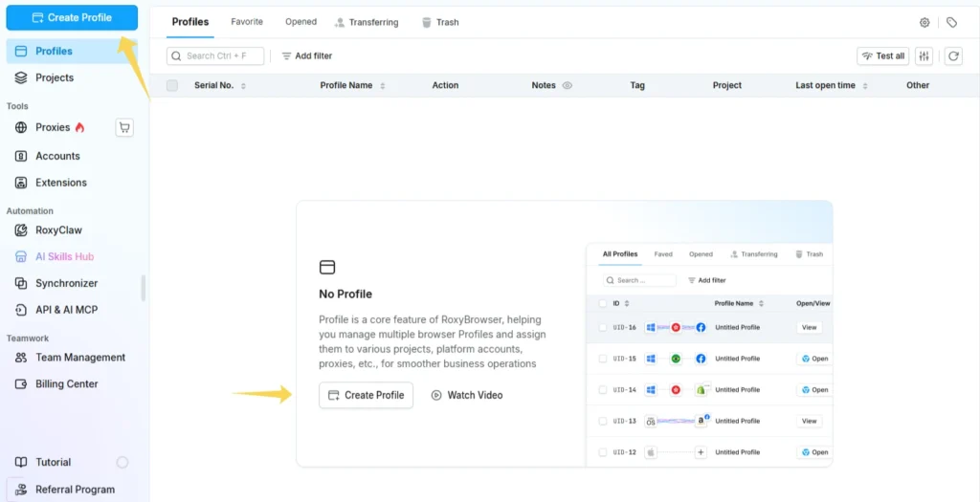Click the tag icon in top bar

951,23
